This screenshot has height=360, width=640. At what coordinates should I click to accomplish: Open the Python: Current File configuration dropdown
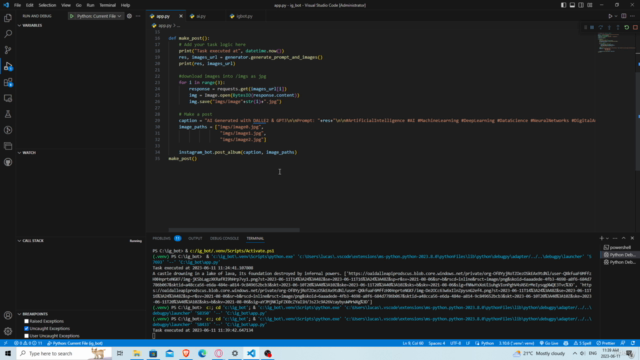(x=99, y=16)
